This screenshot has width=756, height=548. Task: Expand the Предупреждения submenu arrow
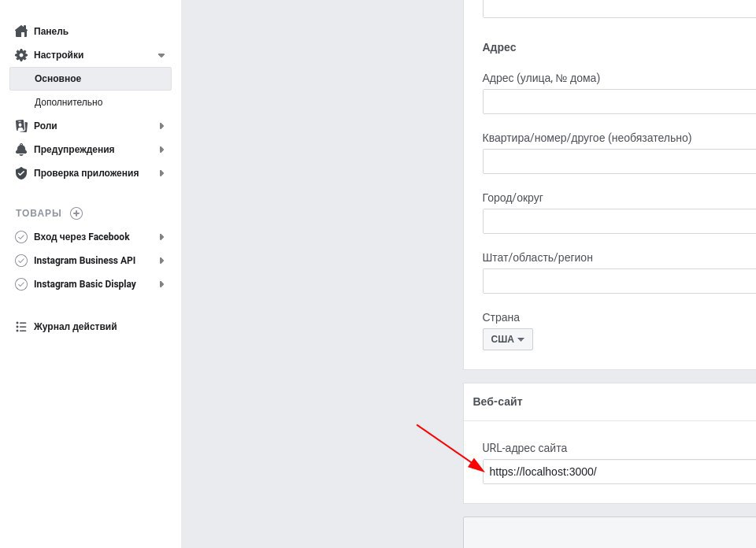click(x=161, y=150)
